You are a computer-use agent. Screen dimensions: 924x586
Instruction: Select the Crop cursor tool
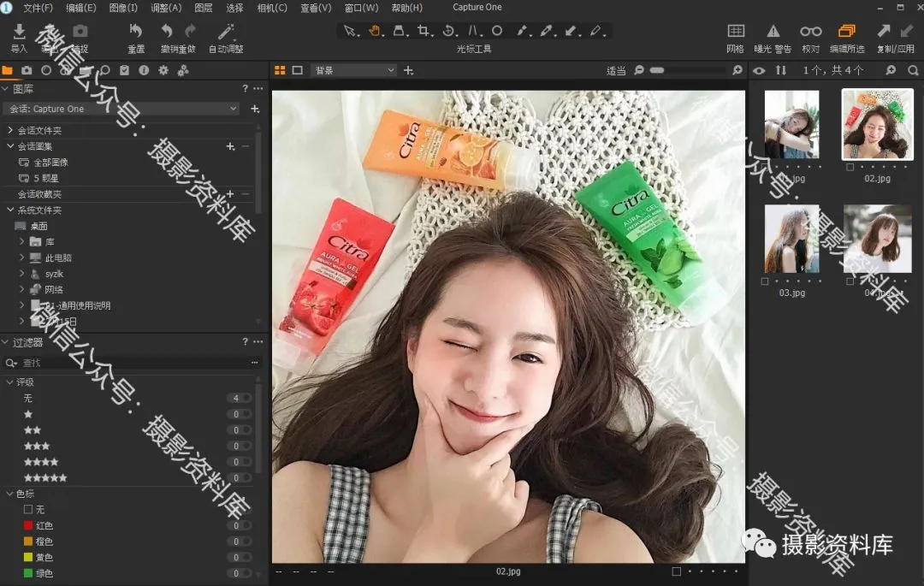pyautogui.click(x=423, y=31)
